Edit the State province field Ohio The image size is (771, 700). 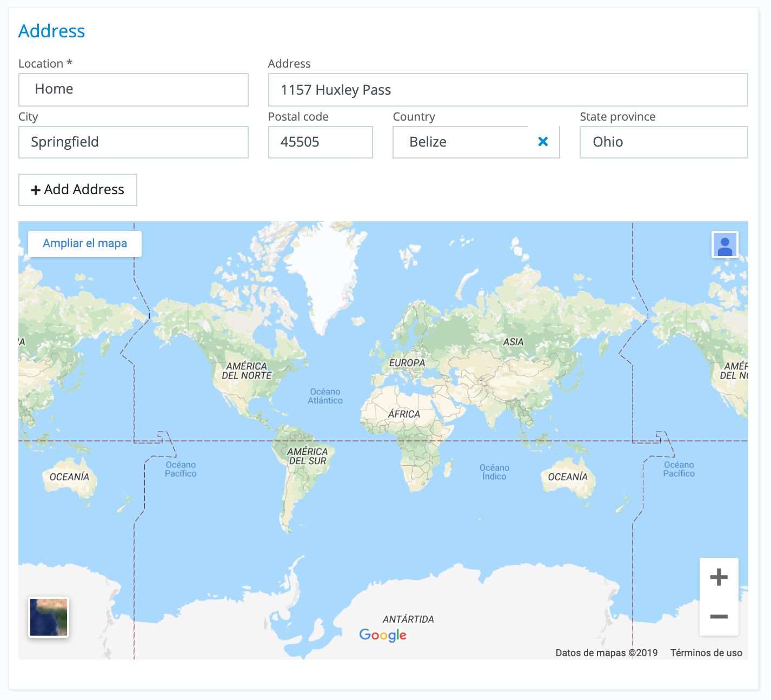(x=663, y=142)
